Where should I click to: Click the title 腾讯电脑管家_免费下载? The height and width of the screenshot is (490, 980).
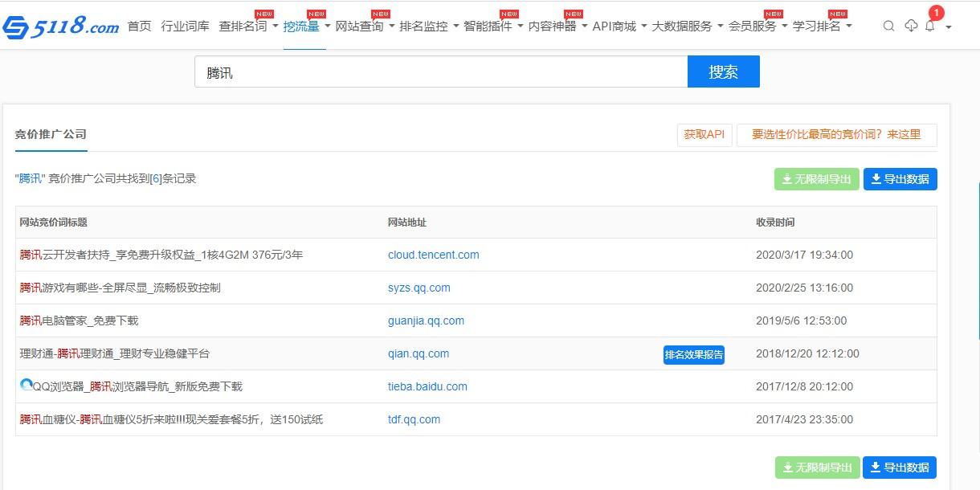click(80, 321)
